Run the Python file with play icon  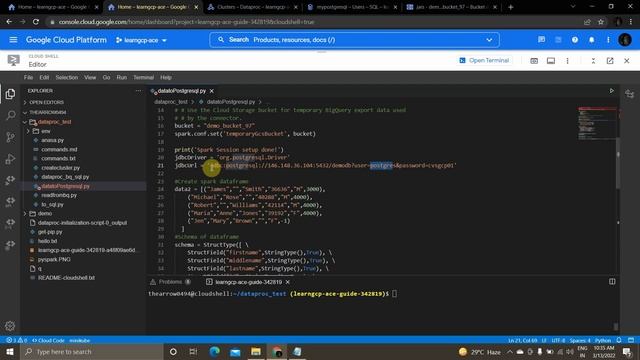(x=611, y=91)
